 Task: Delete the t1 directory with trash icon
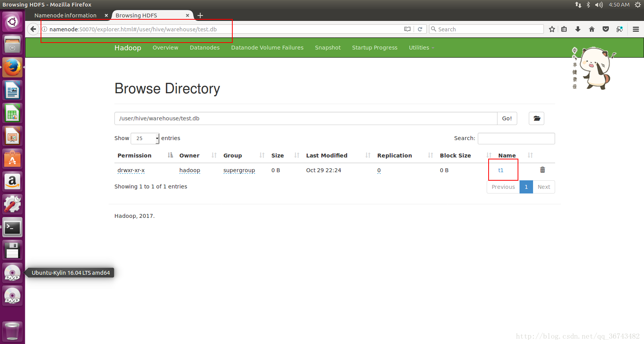pyautogui.click(x=542, y=170)
